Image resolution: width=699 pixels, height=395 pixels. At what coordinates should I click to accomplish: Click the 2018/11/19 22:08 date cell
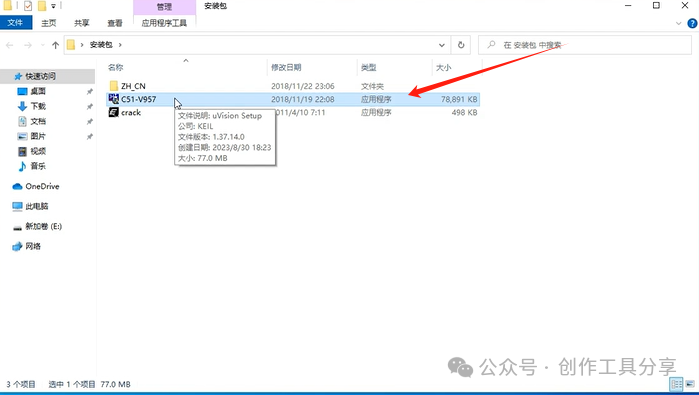point(303,99)
